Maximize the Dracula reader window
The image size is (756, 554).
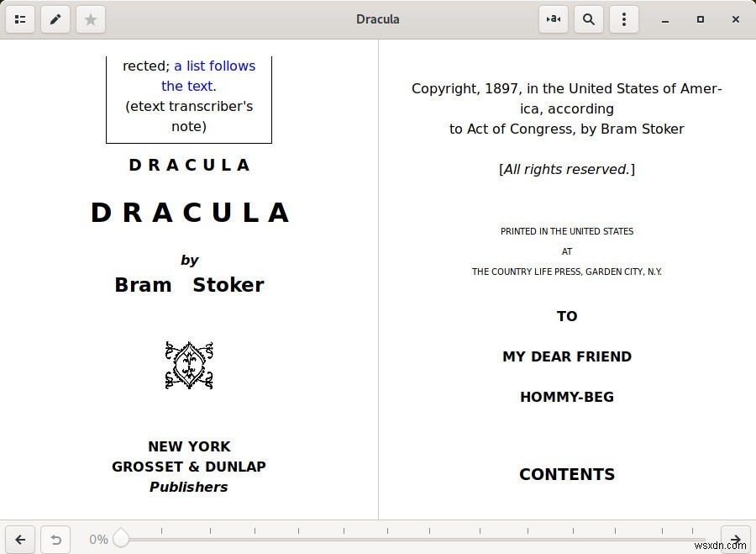coord(701,19)
